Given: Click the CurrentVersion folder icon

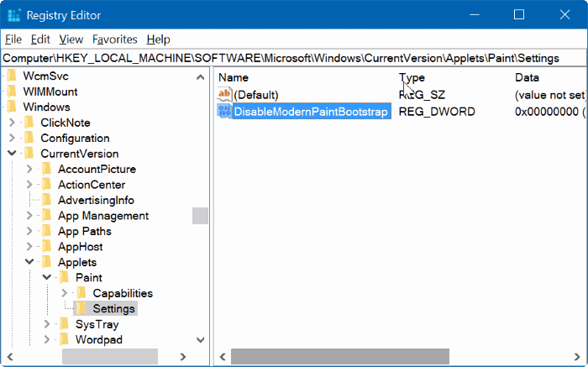Looking at the screenshot, I should 29,154.
